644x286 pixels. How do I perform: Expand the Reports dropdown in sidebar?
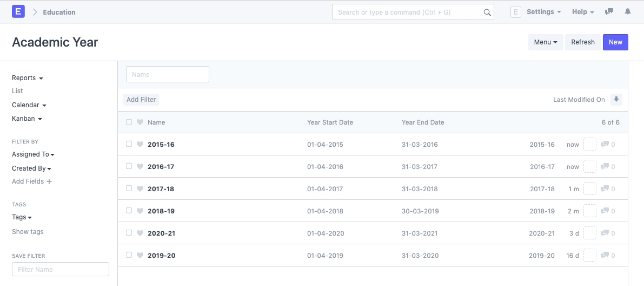coord(27,78)
